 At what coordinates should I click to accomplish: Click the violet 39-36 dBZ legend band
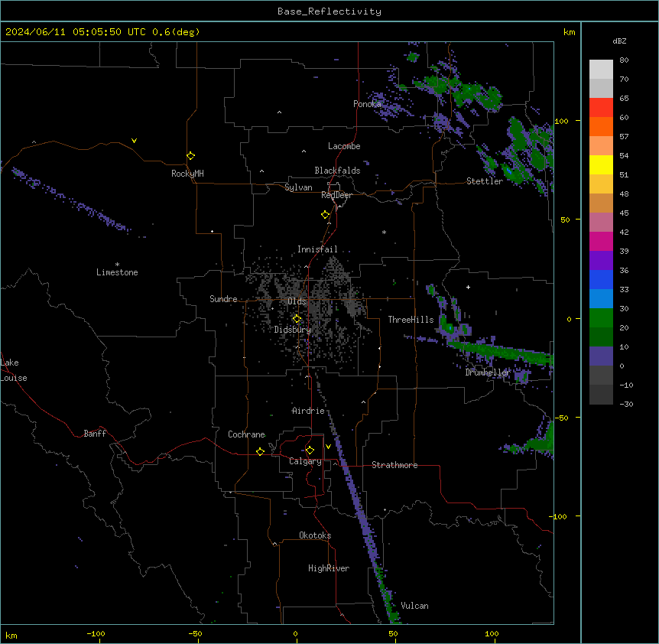click(x=601, y=261)
